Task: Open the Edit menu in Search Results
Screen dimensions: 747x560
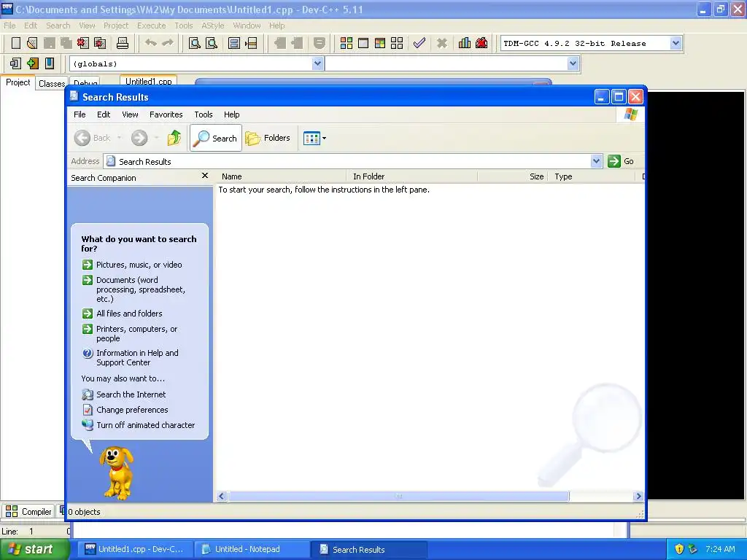Action: click(104, 114)
